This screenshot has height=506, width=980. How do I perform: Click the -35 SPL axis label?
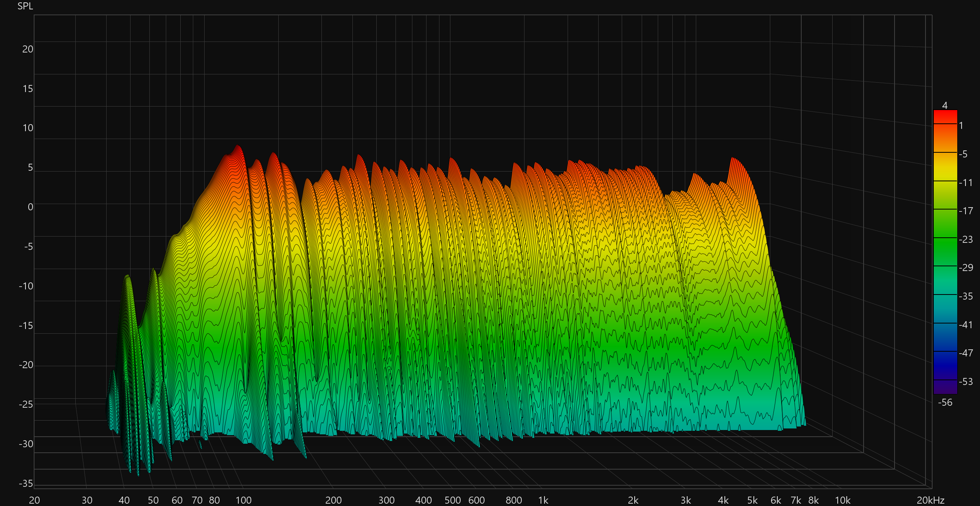click(26, 484)
